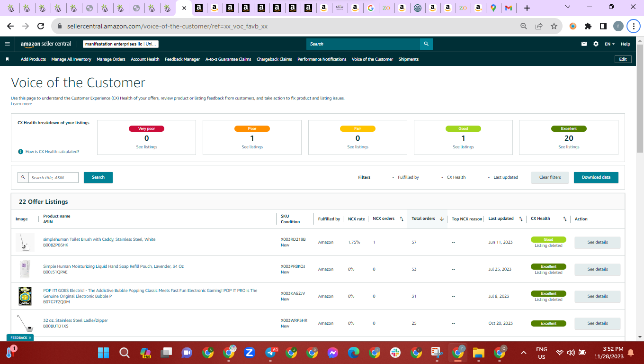Click the share icon in the address bar
The width and height of the screenshot is (644, 364).
tap(539, 27)
